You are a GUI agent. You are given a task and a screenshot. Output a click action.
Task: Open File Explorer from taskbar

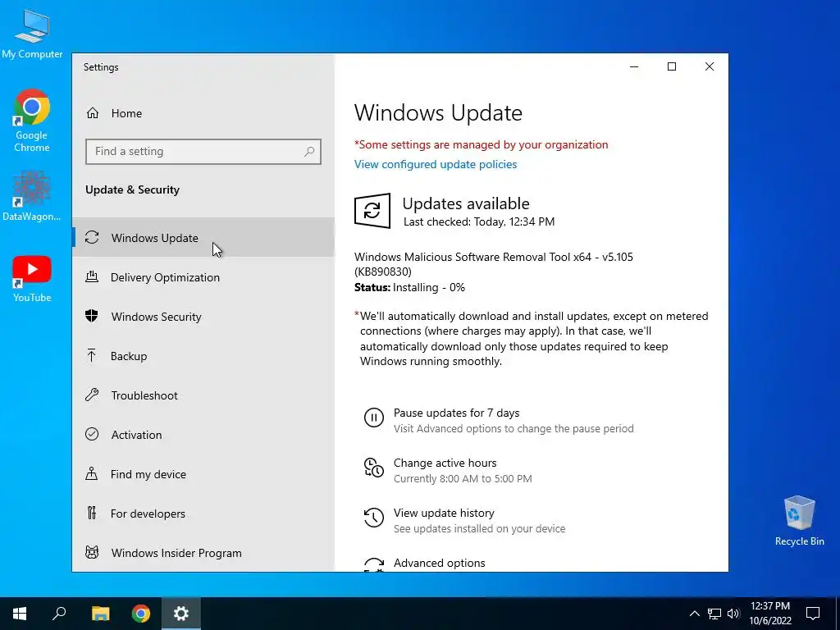coord(100,614)
